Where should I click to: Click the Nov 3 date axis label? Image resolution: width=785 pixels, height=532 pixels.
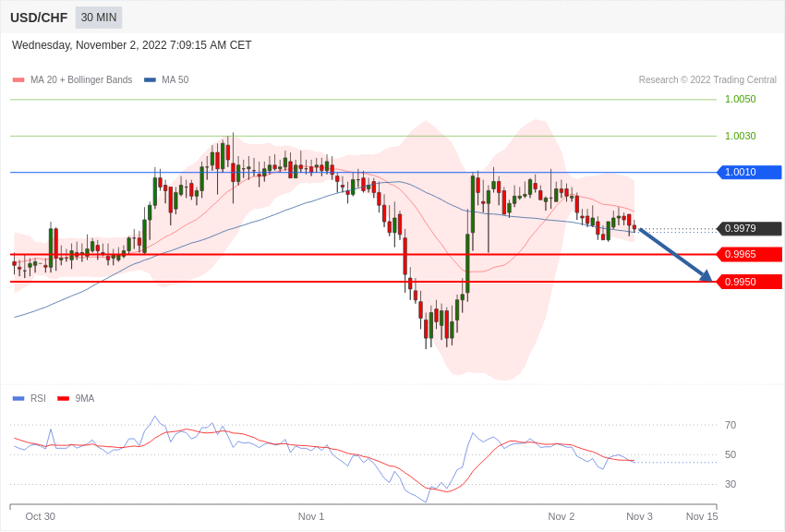(639, 516)
